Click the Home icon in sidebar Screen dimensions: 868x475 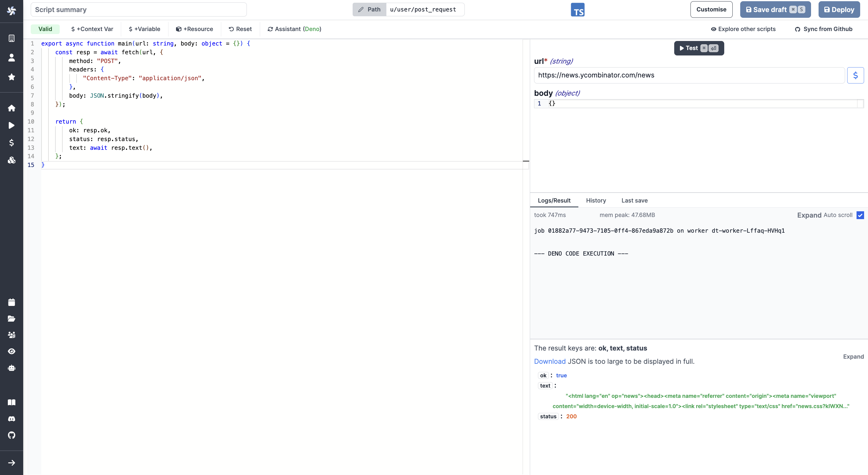[11, 108]
